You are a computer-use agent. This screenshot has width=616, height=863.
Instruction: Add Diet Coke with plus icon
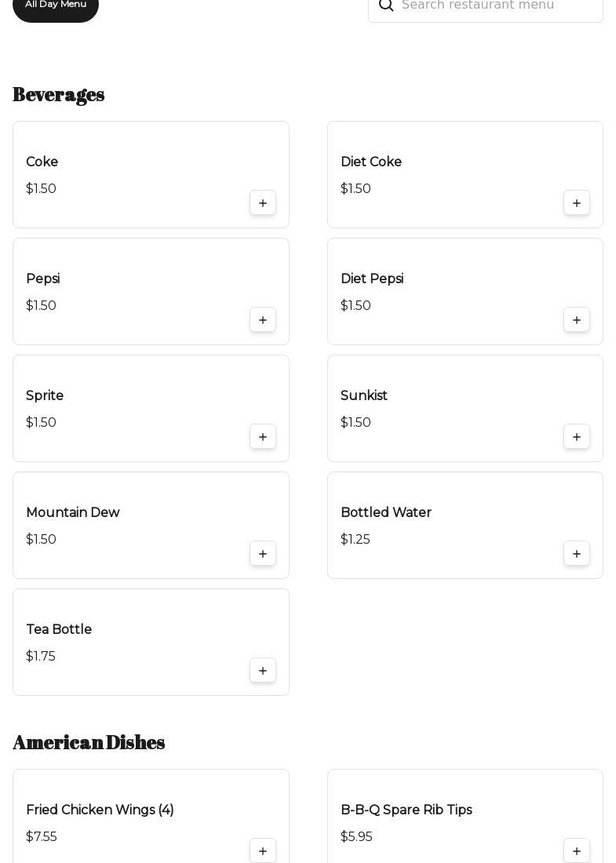577,203
